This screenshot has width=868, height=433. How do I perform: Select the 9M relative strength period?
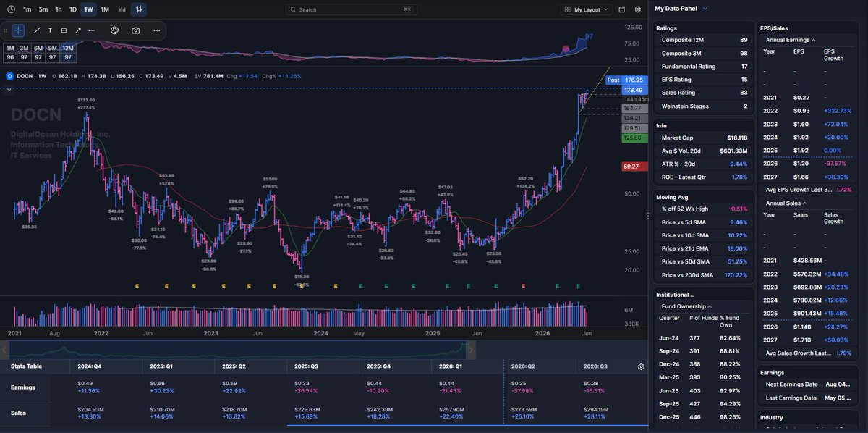(53, 48)
